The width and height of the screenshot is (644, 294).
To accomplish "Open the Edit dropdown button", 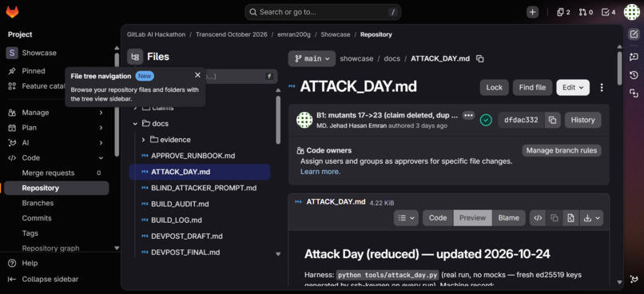I will pyautogui.click(x=573, y=87).
